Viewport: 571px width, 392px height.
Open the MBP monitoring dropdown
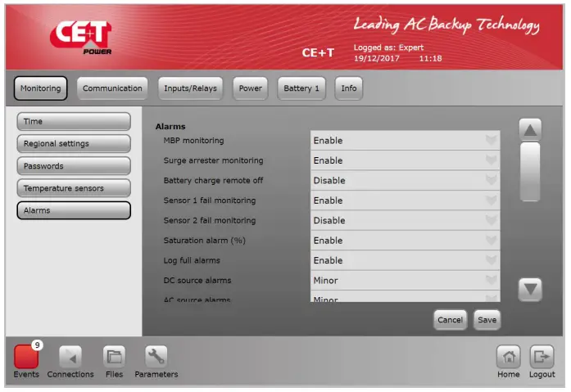[406, 141]
